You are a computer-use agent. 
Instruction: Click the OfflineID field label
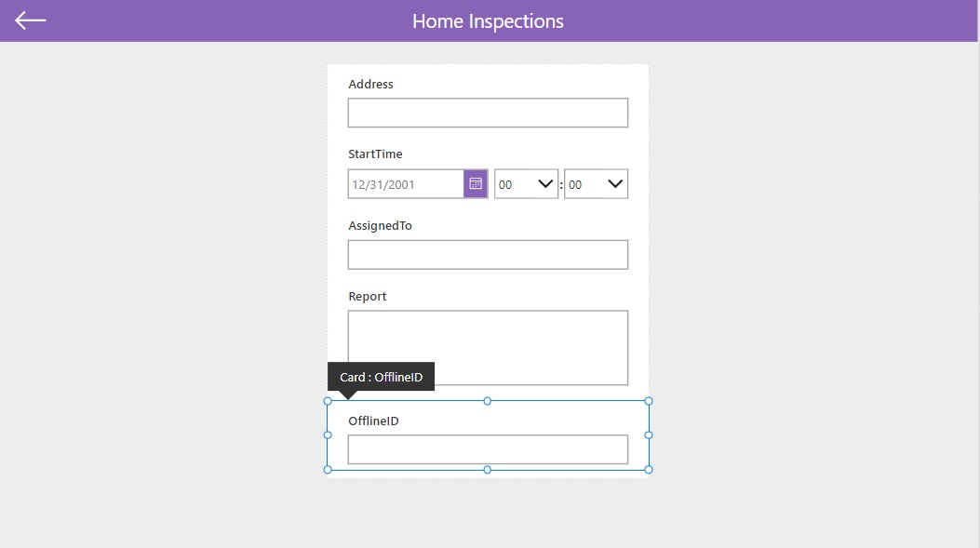374,421
